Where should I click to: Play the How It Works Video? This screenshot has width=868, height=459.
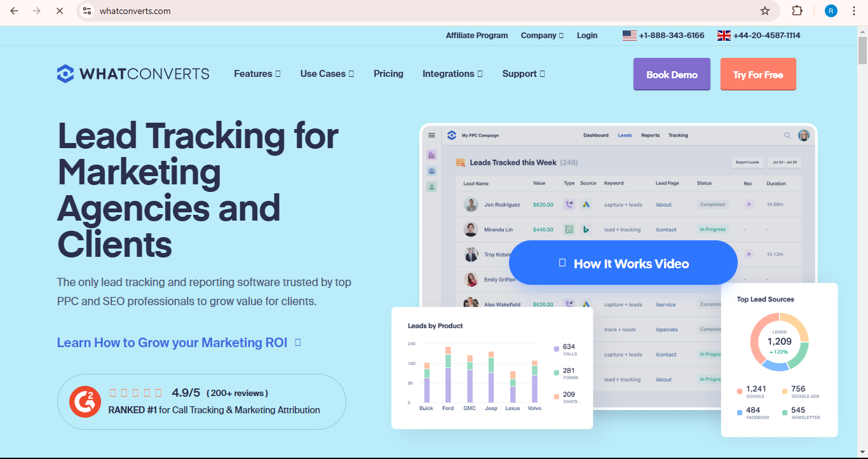(x=623, y=263)
